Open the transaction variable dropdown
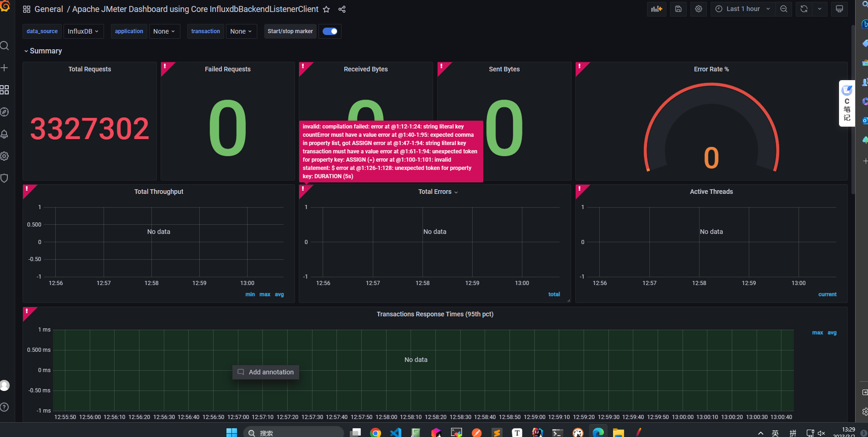Image resolution: width=868 pixels, height=437 pixels. point(241,31)
